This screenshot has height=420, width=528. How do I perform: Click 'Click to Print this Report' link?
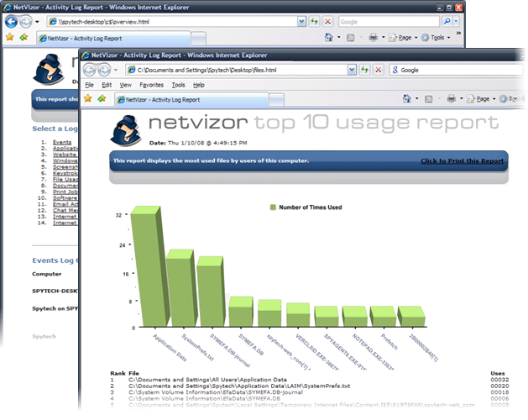462,161
